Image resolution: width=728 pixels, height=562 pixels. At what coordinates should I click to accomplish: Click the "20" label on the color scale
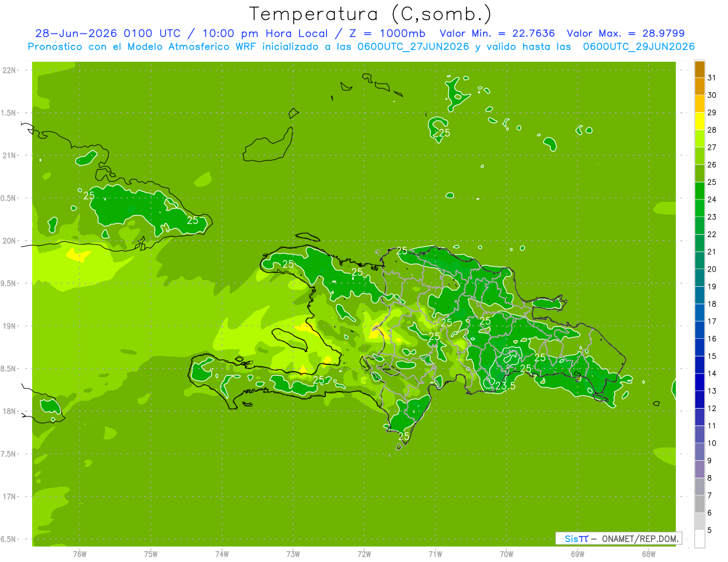click(x=712, y=269)
